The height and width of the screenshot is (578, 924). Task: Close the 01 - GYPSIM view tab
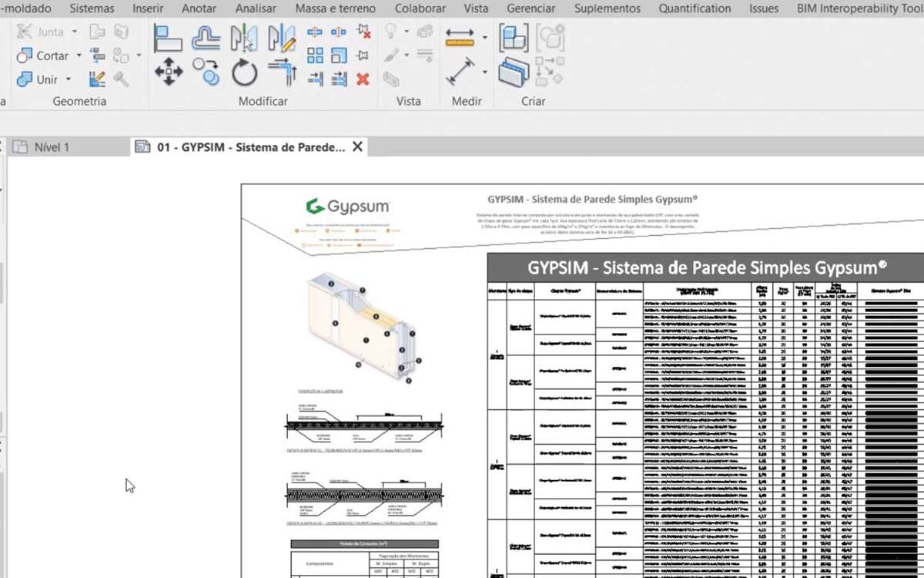[357, 146]
